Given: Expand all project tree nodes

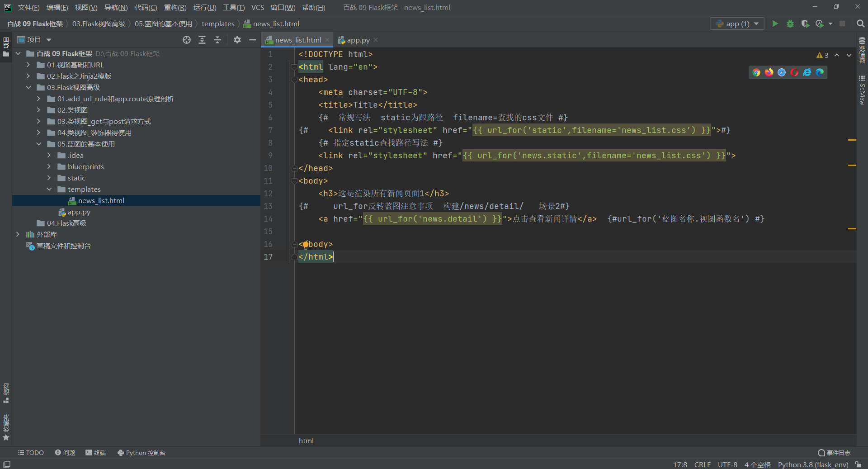Looking at the screenshot, I should [202, 40].
